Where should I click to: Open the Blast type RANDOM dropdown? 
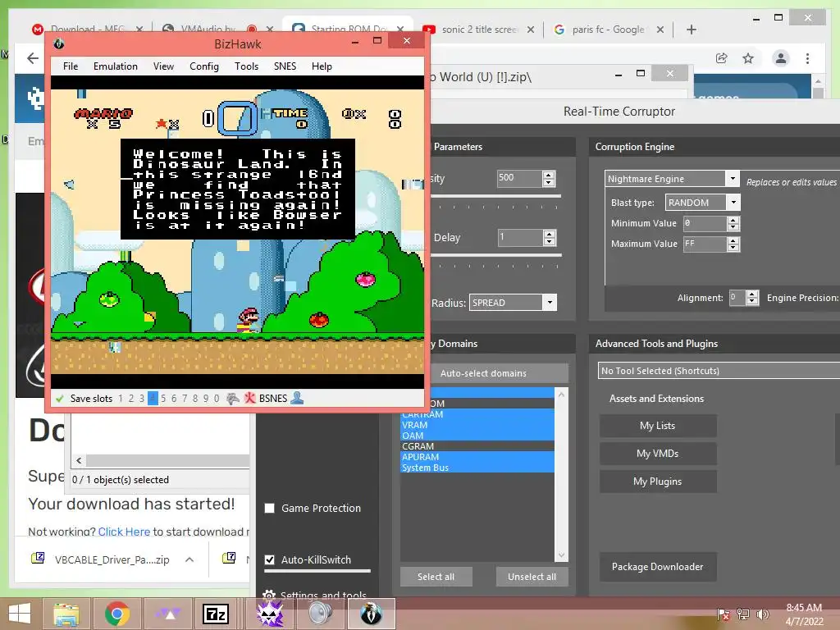pos(733,203)
